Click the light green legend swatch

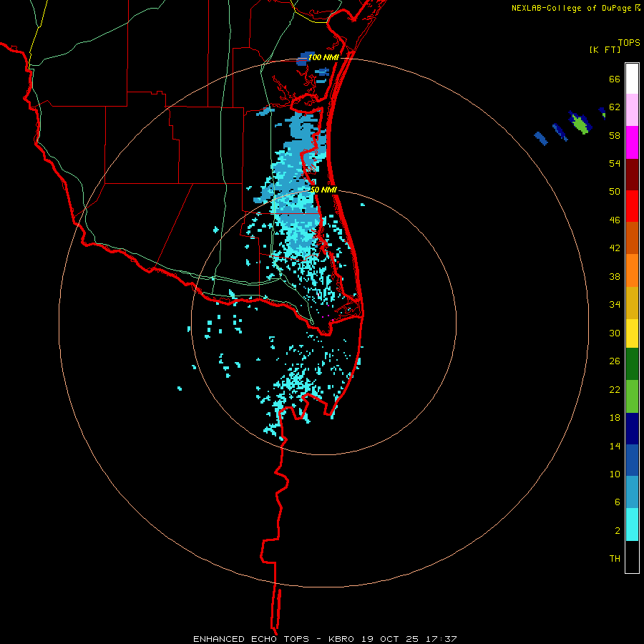(632, 396)
